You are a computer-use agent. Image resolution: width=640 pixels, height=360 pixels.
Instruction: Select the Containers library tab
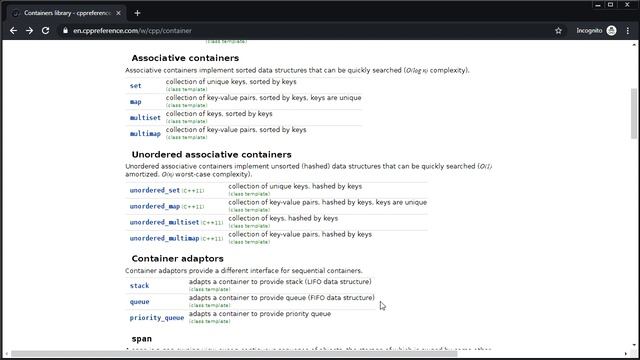[67, 13]
